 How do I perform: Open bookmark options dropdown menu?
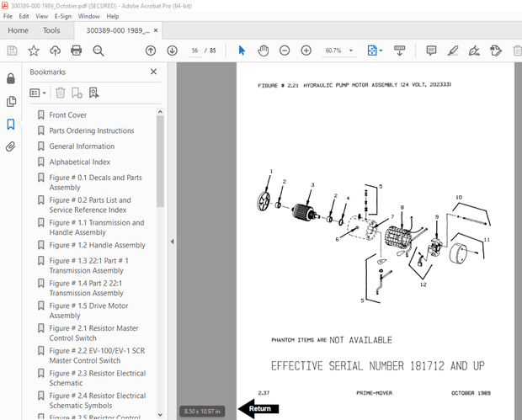38,93
